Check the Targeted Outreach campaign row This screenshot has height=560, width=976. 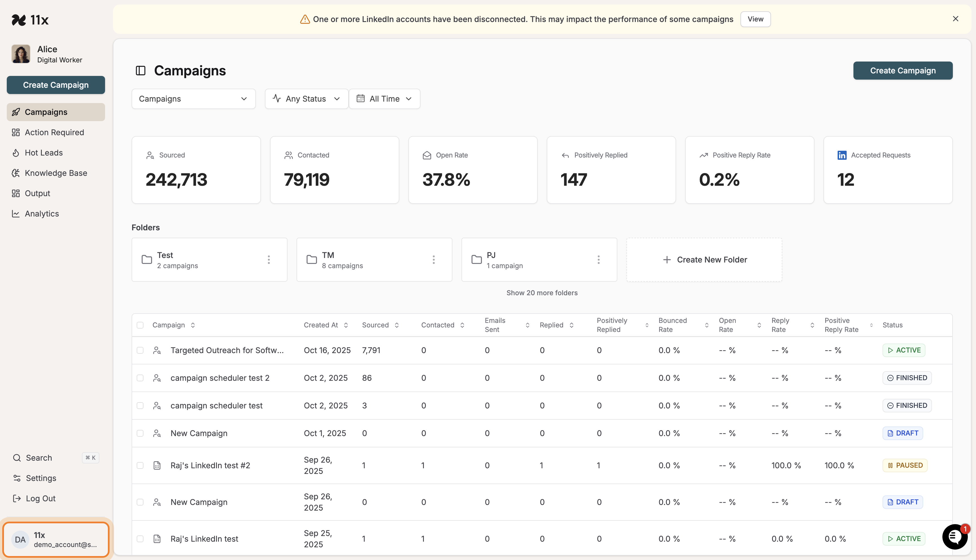click(140, 350)
